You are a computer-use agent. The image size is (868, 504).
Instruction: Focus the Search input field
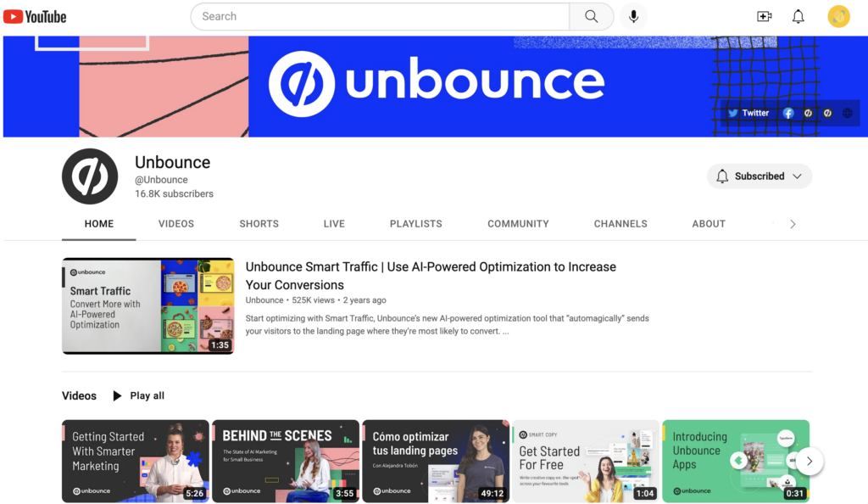381,17
